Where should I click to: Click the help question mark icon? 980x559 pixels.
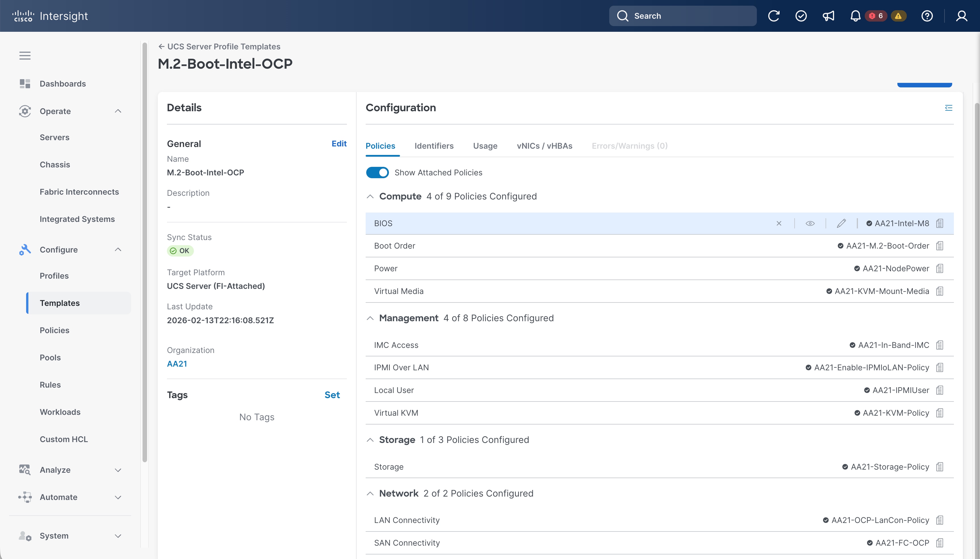(x=927, y=16)
